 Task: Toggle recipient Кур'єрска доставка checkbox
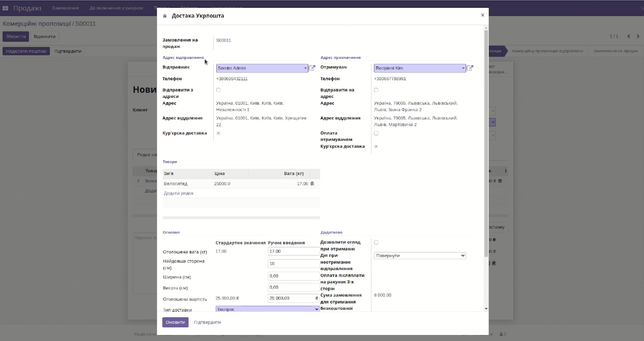pos(376,147)
